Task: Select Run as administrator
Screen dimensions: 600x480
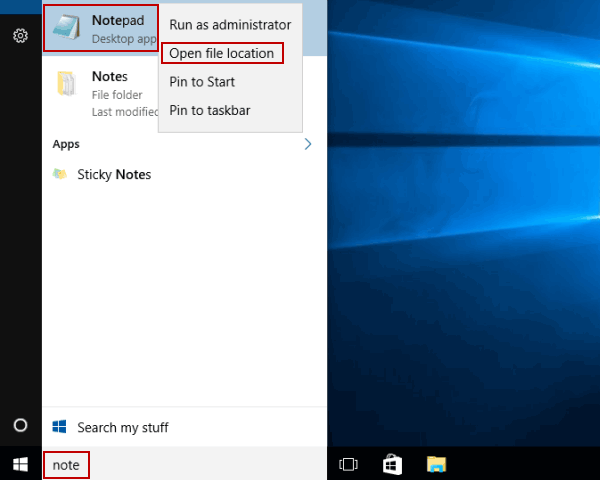Action: 230,25
